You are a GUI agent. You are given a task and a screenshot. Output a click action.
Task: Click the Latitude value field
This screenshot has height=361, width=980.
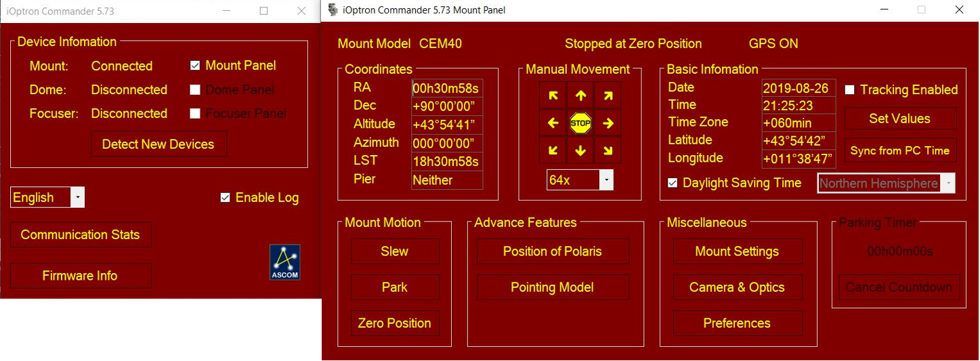pos(798,141)
